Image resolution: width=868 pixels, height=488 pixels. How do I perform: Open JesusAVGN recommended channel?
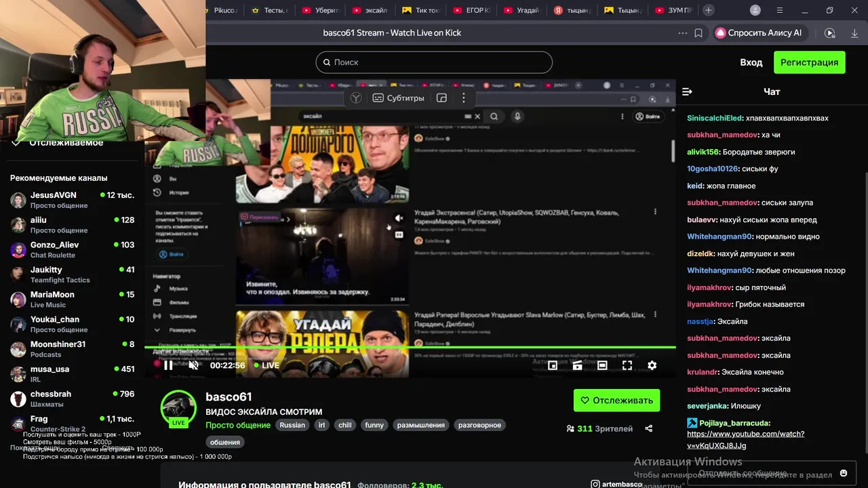72,200
